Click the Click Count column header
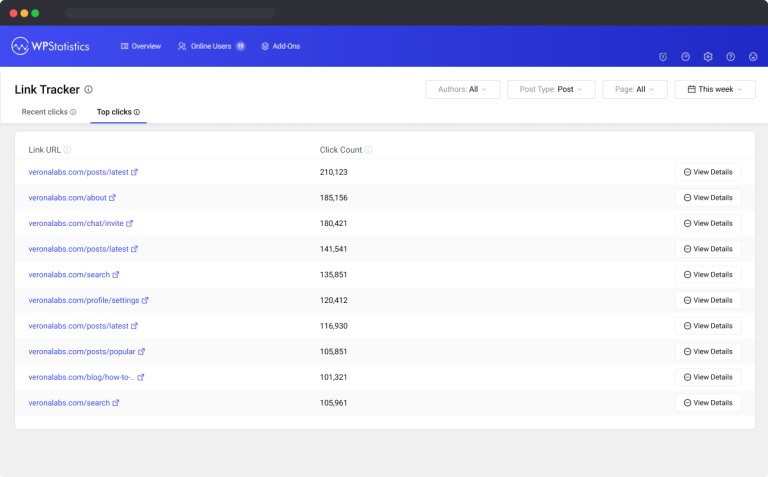This screenshot has height=477, width=768. [x=341, y=150]
